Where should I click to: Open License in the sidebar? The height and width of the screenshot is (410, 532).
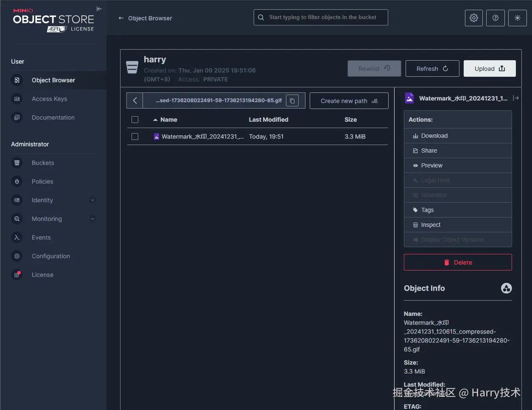click(x=42, y=275)
